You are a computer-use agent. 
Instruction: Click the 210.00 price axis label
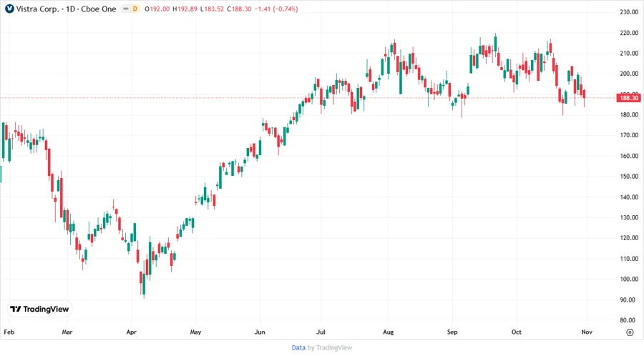tap(629, 54)
